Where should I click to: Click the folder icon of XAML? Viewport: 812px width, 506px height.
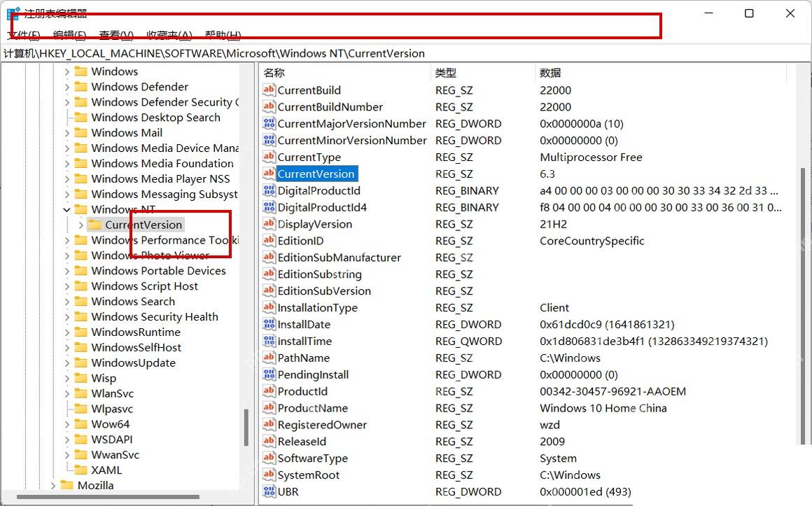click(80, 470)
